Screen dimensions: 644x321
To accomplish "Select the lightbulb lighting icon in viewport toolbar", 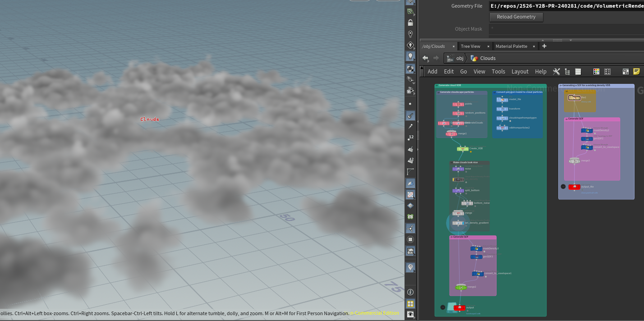I will pos(410,56).
